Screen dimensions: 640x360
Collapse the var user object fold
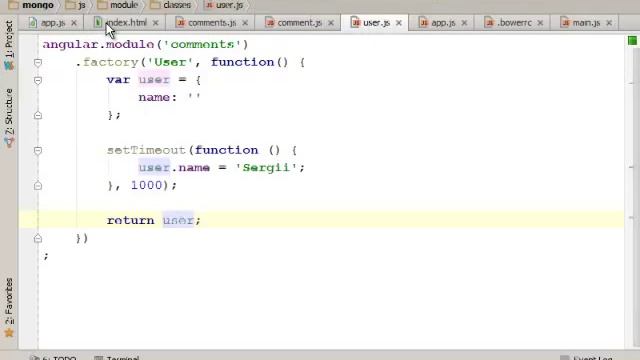click(x=38, y=80)
